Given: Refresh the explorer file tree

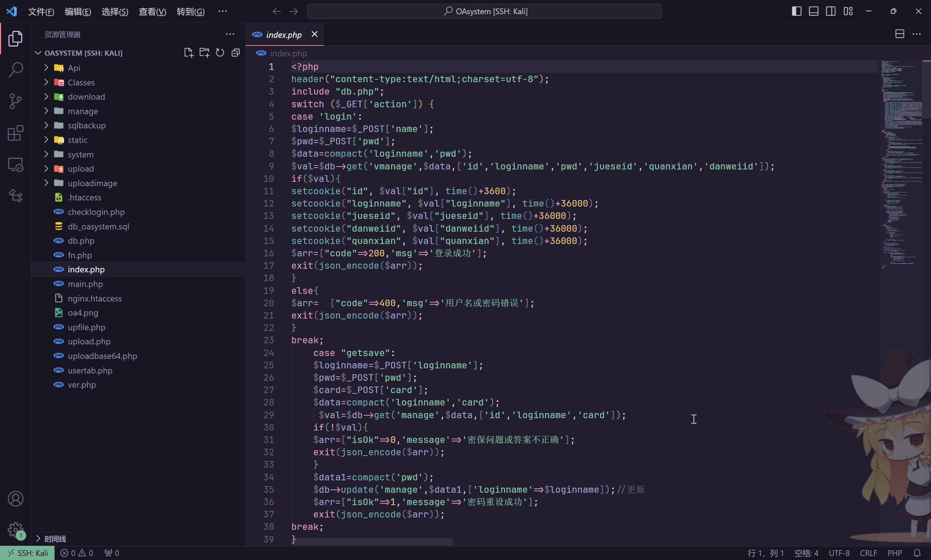Looking at the screenshot, I should pos(220,53).
